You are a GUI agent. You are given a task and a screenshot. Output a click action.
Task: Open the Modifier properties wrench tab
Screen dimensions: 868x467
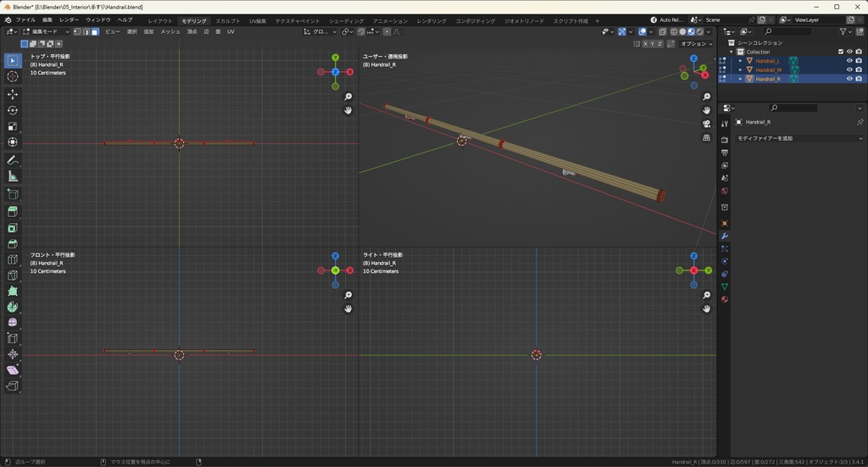pyautogui.click(x=725, y=236)
